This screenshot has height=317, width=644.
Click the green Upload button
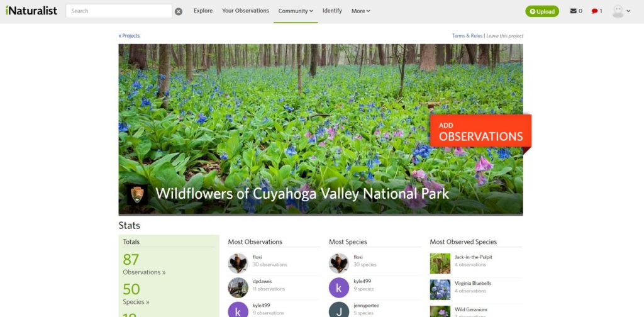542,11
